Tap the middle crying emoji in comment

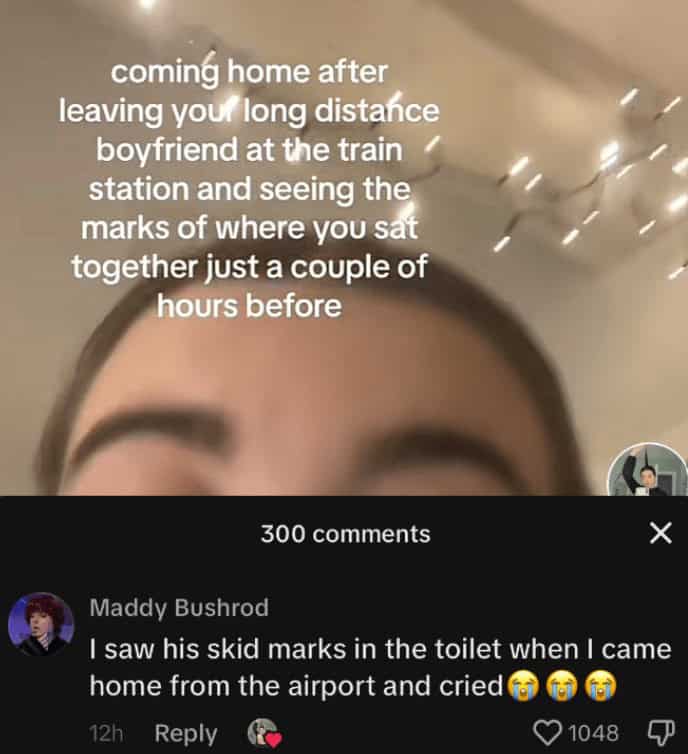tap(562, 686)
